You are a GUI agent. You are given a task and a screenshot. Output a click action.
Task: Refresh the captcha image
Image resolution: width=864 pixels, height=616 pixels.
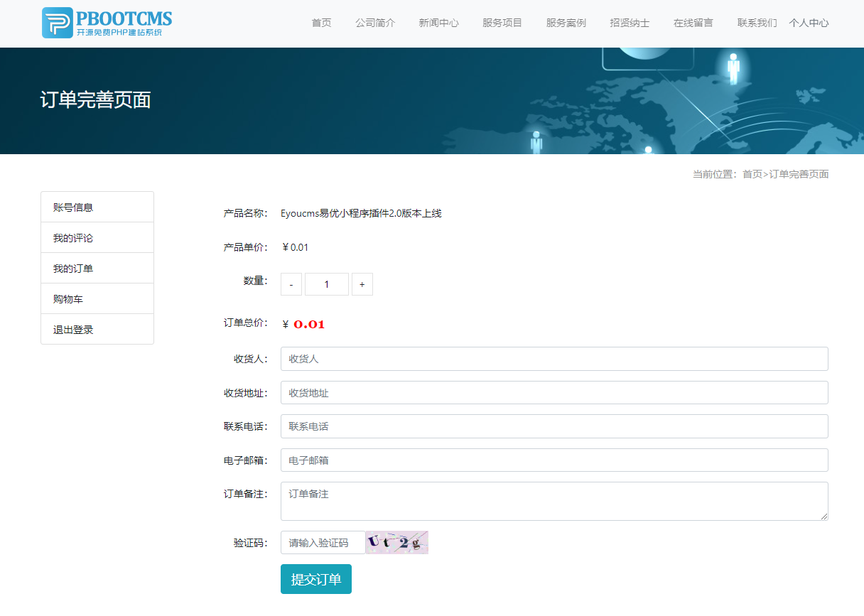point(397,542)
